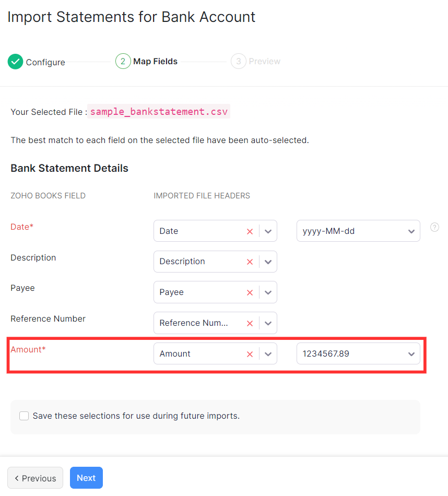Clear the Date field mapping with X

click(x=250, y=231)
